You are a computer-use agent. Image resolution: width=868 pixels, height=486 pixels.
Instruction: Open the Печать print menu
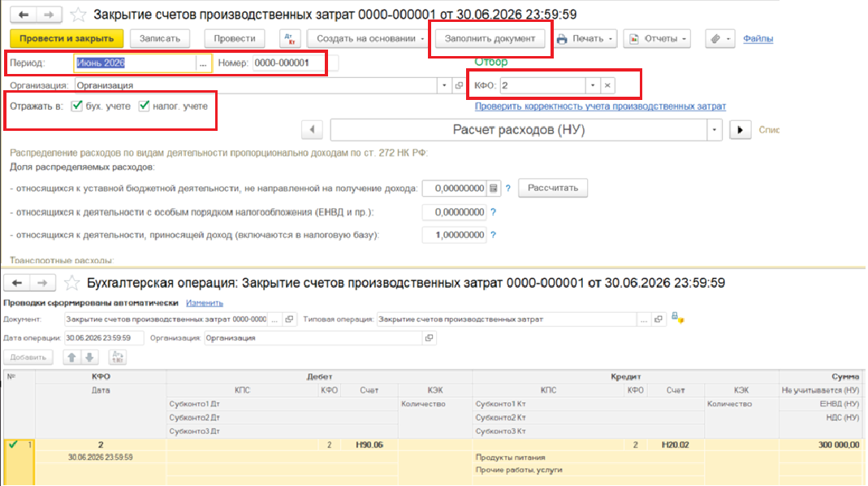tap(585, 38)
